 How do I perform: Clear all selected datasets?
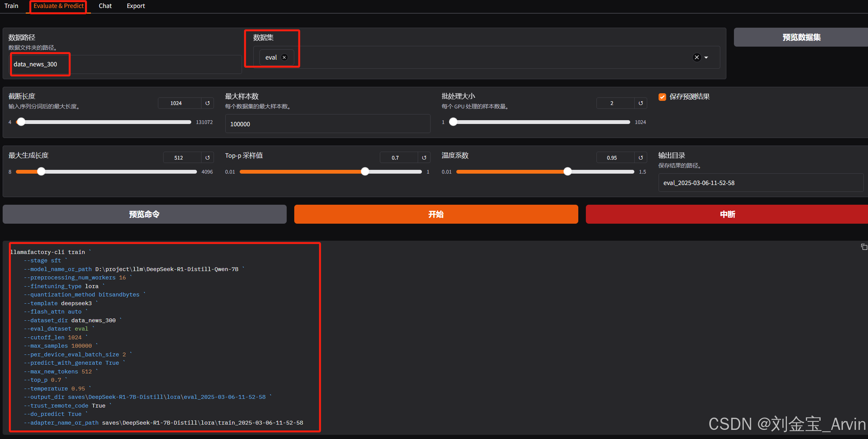[697, 57]
